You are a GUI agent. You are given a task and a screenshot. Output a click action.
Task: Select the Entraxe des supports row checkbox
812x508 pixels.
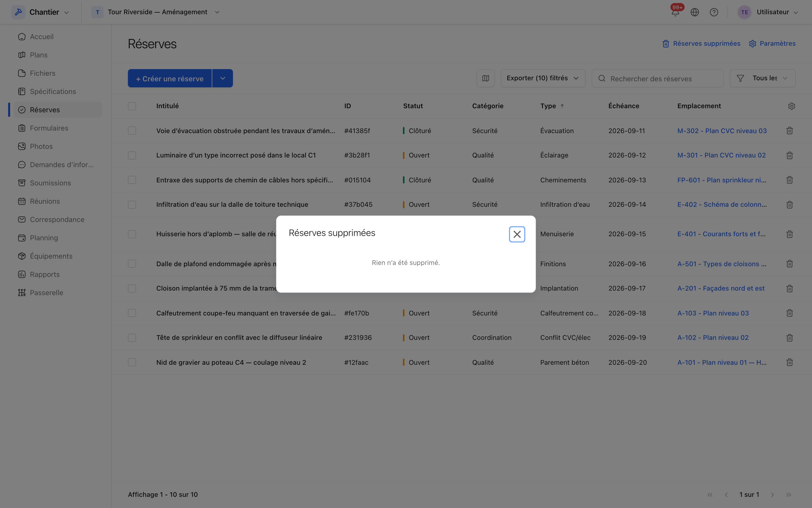[x=132, y=180]
